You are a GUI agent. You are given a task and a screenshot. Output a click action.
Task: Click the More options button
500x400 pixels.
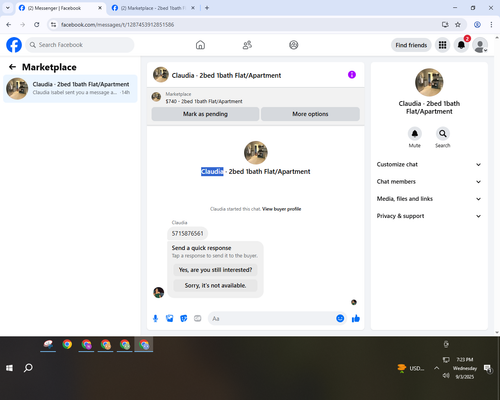[x=310, y=114]
